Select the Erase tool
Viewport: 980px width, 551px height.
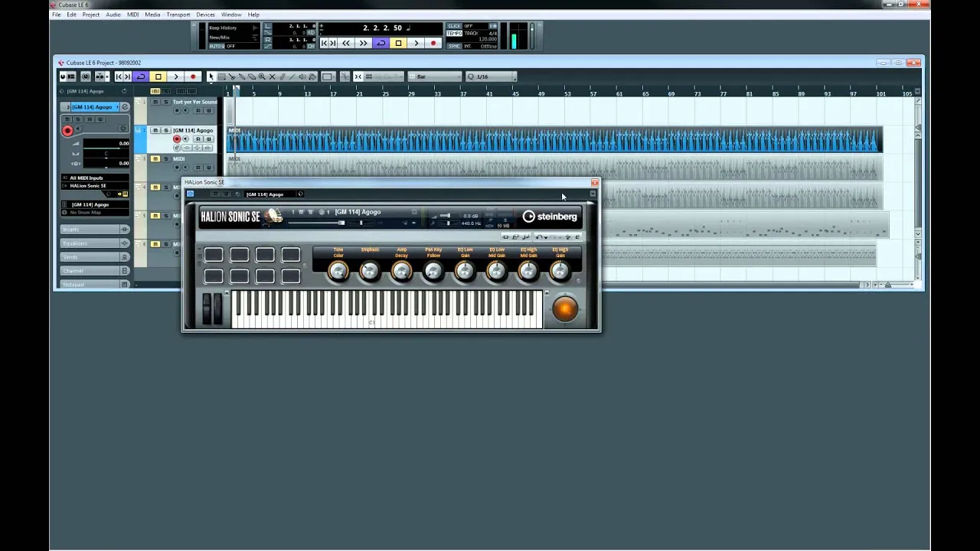[251, 77]
